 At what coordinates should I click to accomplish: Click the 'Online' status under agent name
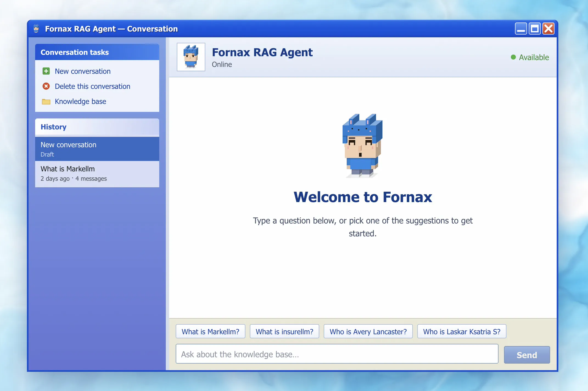tap(222, 64)
